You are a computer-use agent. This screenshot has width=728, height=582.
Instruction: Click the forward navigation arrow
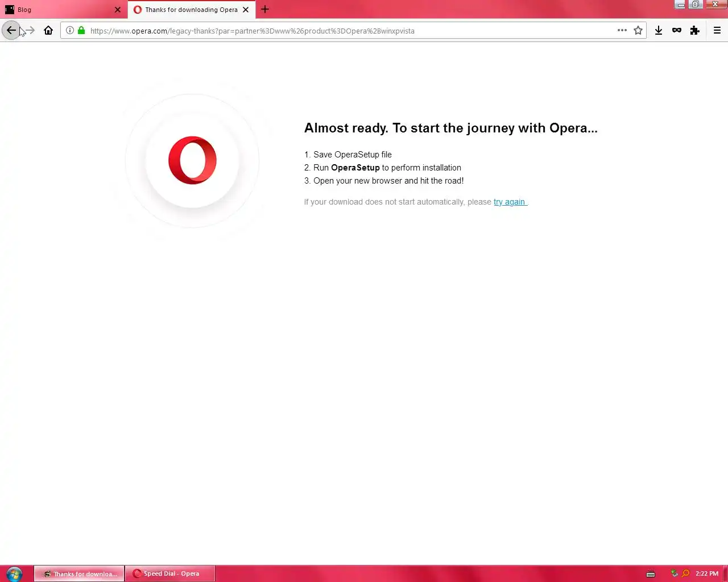(30, 31)
